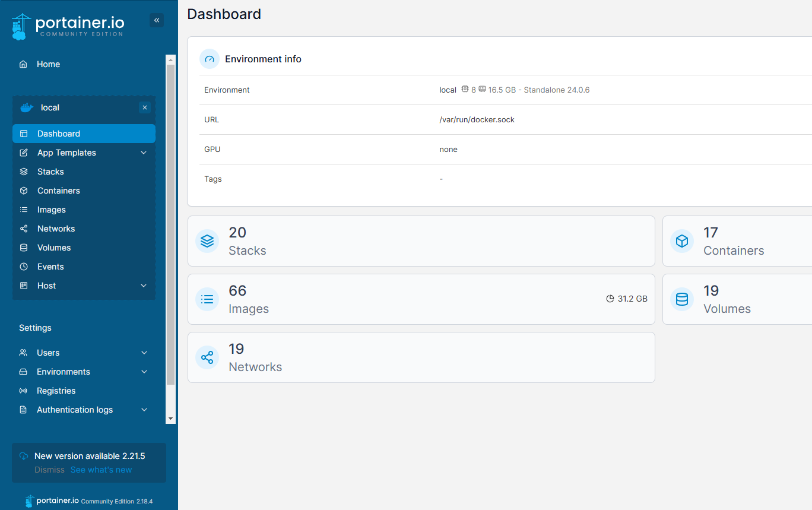The width and height of the screenshot is (812, 510).
Task: Open the Stacks sidebar item
Action: tap(84, 172)
